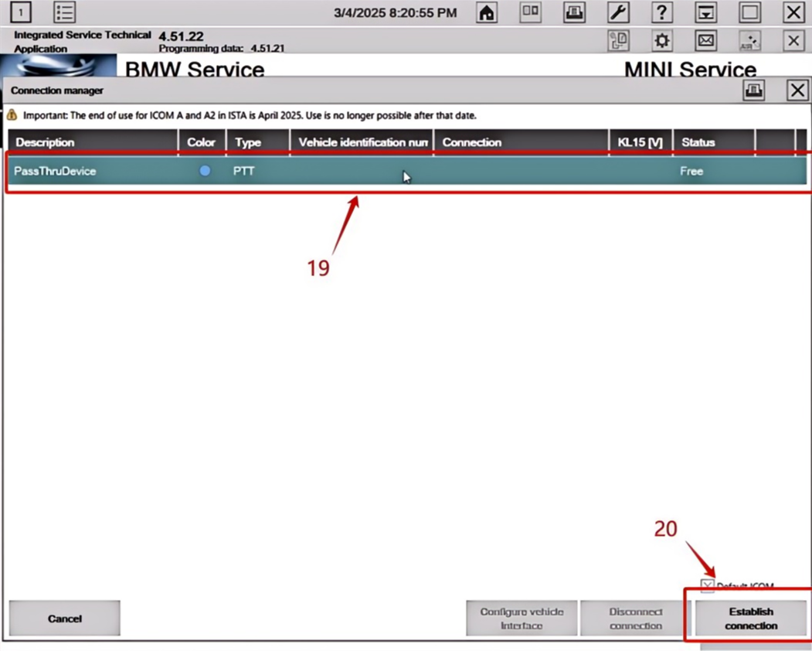The image size is (812, 651).
Task: Open the settings gear icon
Action: [662, 41]
